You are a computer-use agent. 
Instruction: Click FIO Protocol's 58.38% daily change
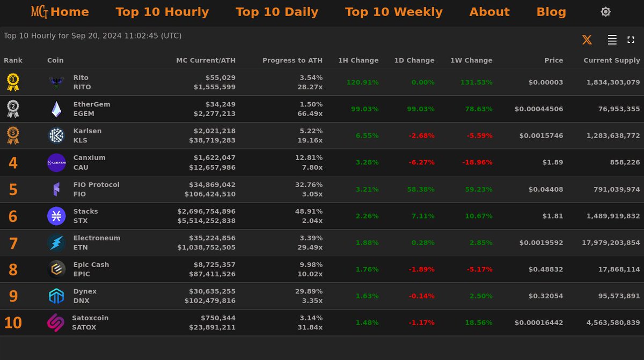[420, 189]
